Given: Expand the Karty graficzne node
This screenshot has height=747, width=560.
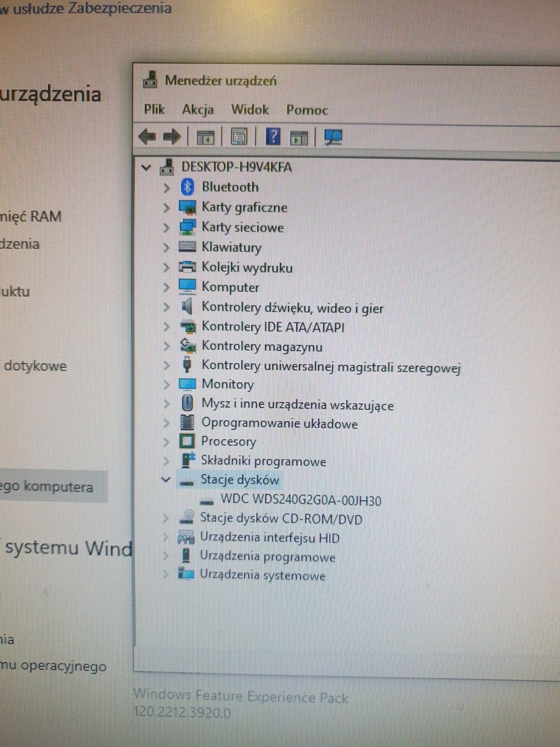Looking at the screenshot, I should pos(166,208).
